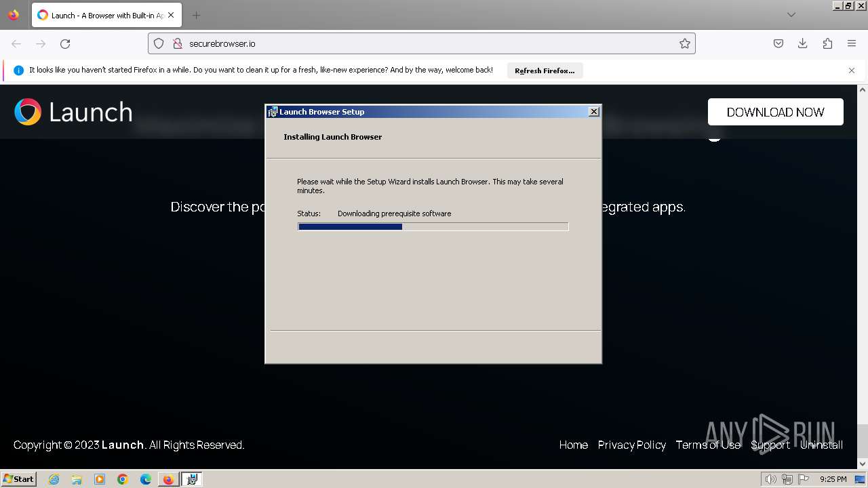Select the Launch browser tab

pyautogui.click(x=106, y=15)
